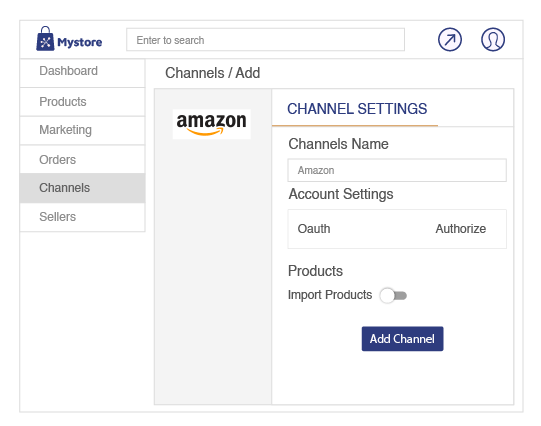Image resolution: width=541 pixels, height=426 pixels.
Task: Select Marketing in the sidebar
Action: point(82,130)
